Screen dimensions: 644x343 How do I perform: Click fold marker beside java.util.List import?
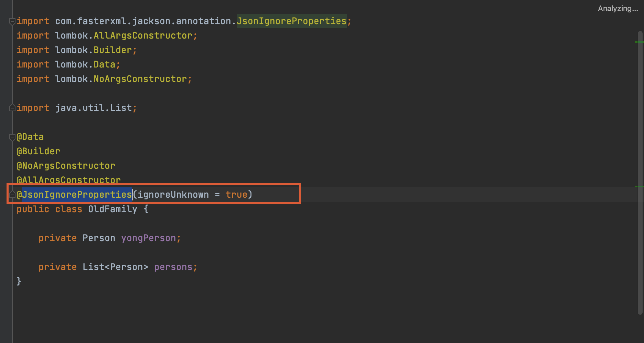point(12,108)
